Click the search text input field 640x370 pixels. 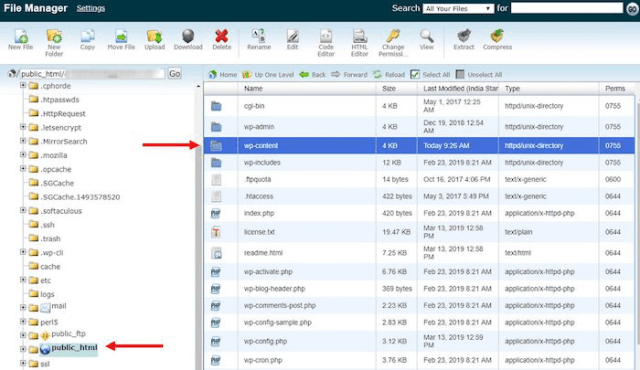567,8
